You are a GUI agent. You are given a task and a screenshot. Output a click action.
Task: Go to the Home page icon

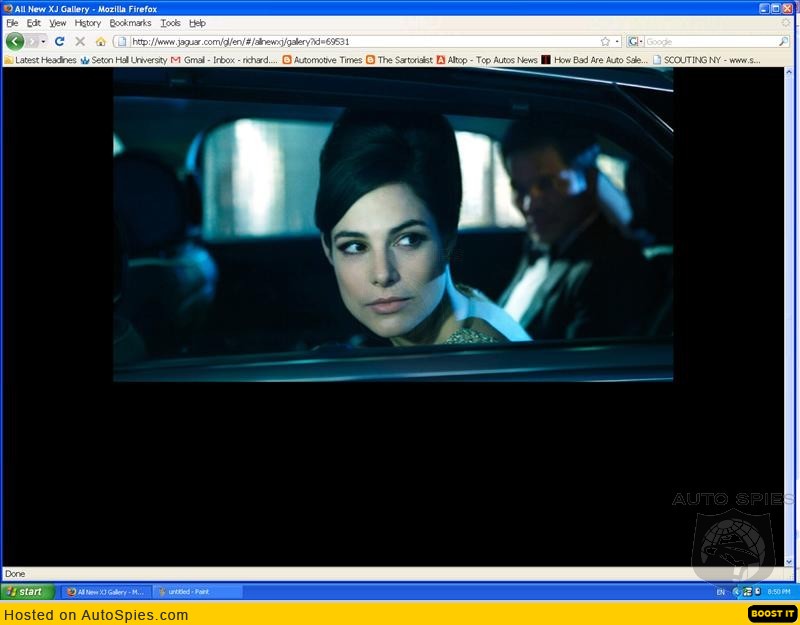point(101,41)
